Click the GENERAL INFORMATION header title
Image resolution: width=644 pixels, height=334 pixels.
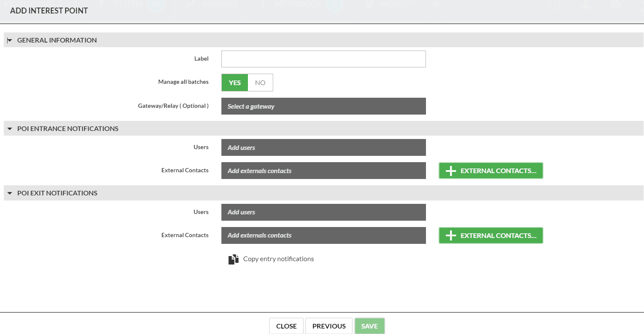[57, 40]
